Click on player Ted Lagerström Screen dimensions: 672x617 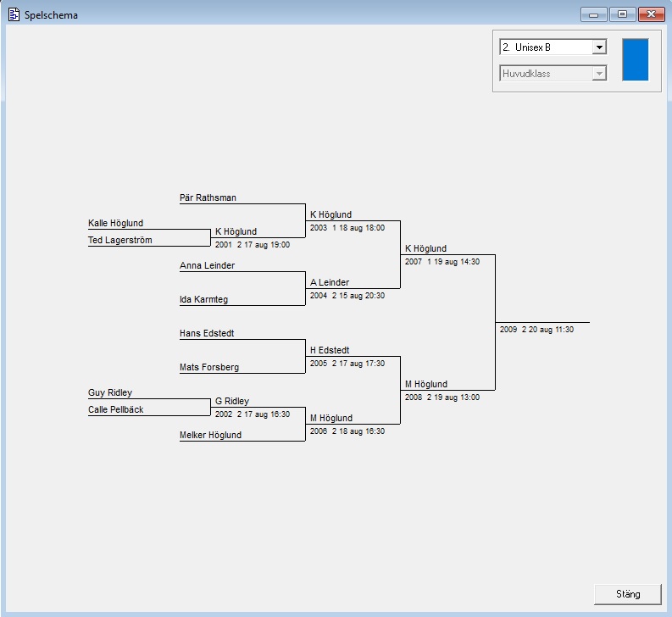pyautogui.click(x=119, y=241)
